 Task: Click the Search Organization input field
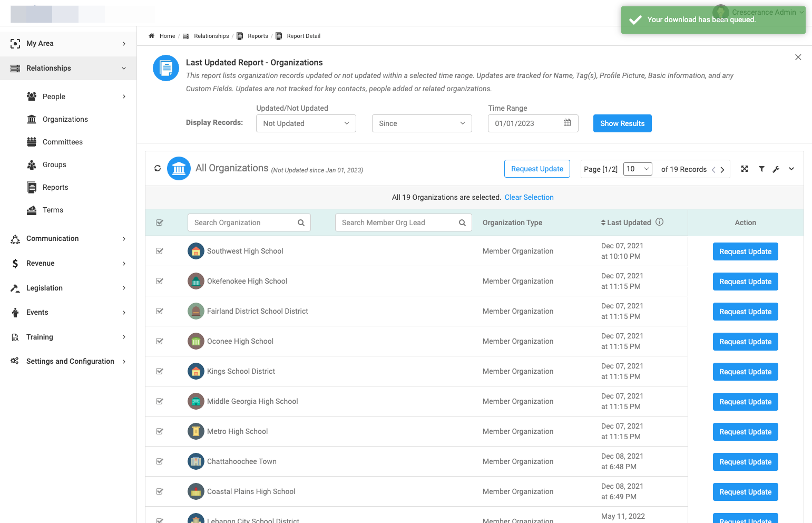(249, 222)
